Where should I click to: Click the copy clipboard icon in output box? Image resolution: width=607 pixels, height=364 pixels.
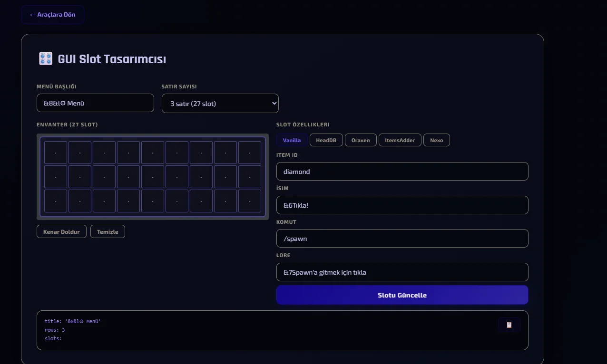(x=509, y=325)
